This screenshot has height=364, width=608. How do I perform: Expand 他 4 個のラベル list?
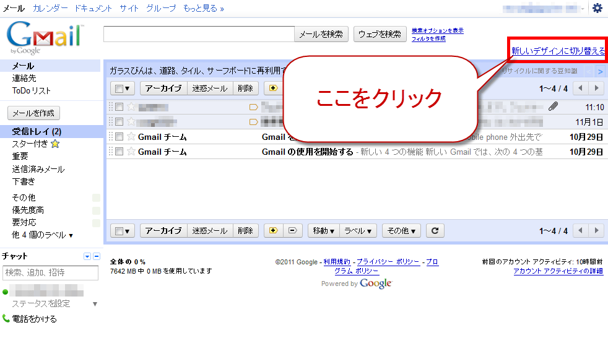coord(42,235)
